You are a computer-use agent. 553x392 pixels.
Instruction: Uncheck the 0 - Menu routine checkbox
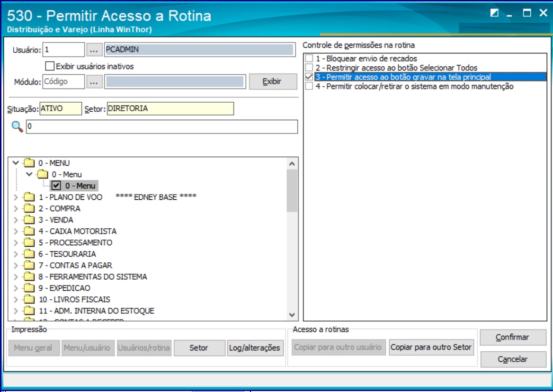[x=56, y=186]
